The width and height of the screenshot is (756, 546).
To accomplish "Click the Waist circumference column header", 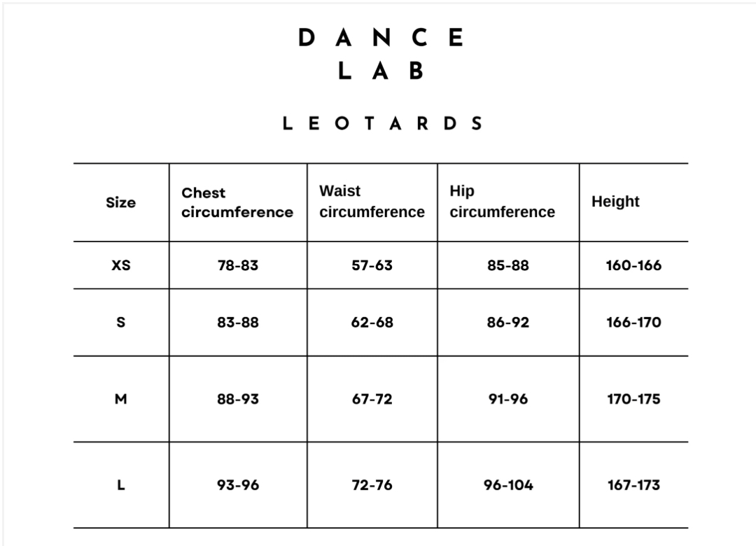I will point(372,202).
